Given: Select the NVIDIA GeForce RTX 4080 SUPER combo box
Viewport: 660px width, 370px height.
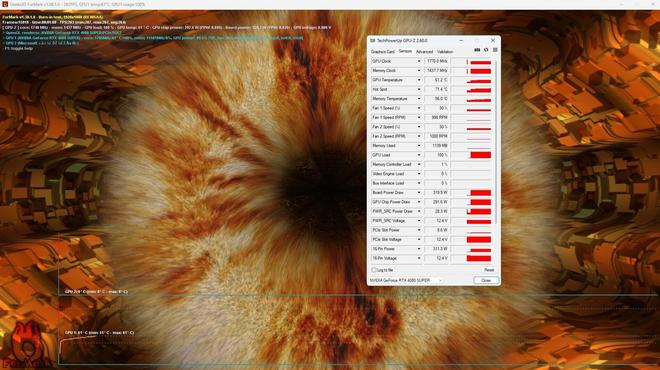Looking at the screenshot, I should coord(406,280).
